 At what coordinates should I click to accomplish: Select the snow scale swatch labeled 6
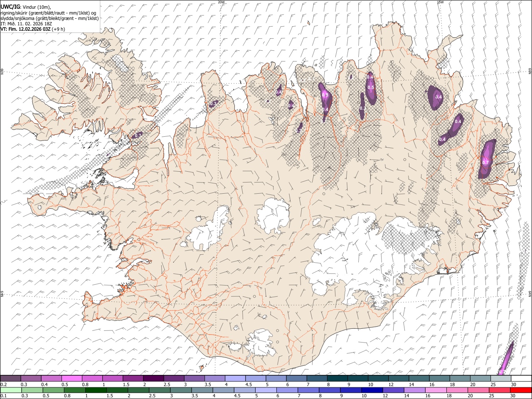296,378
